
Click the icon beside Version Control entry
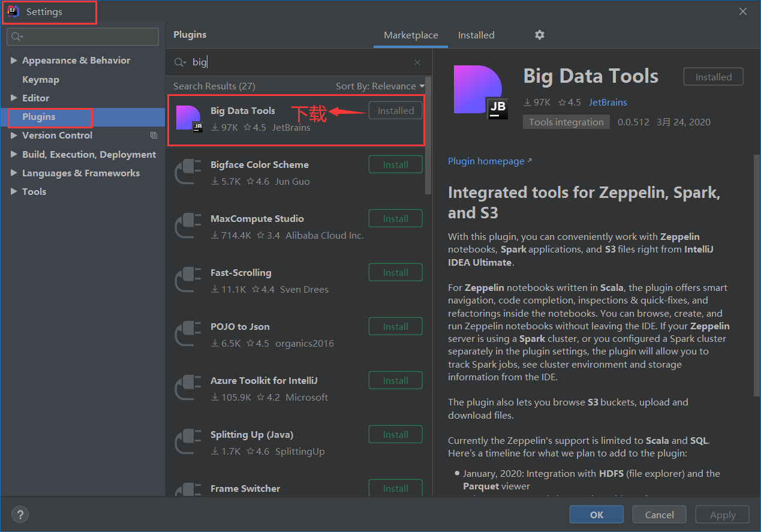(154, 135)
